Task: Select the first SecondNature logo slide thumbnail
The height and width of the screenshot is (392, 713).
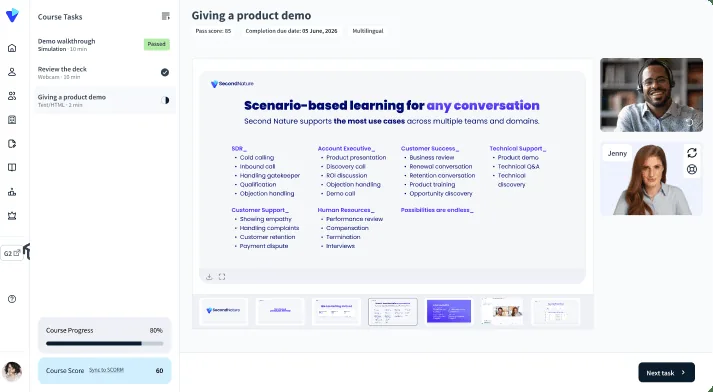Action: [x=223, y=312]
